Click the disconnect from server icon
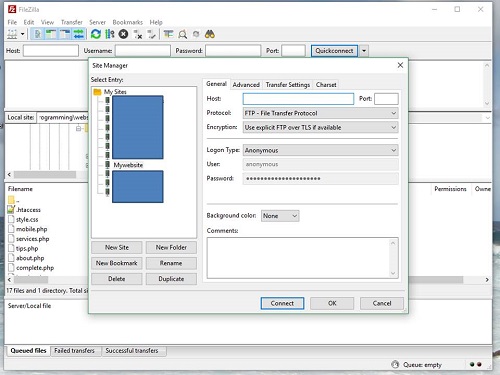Image resolution: width=500 pixels, height=375 pixels. click(138, 34)
